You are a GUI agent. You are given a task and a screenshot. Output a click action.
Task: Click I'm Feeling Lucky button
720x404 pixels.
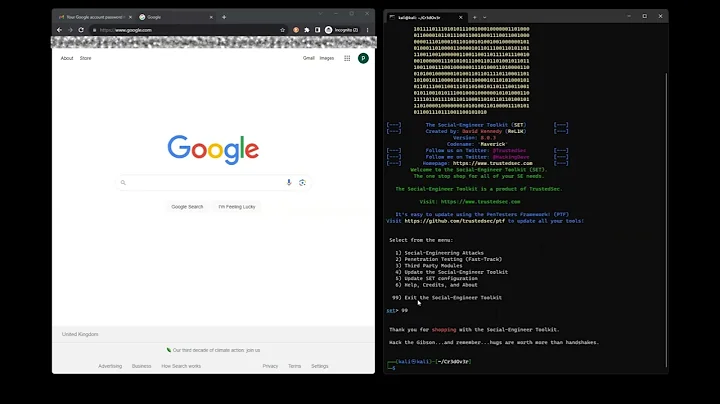pos(237,207)
